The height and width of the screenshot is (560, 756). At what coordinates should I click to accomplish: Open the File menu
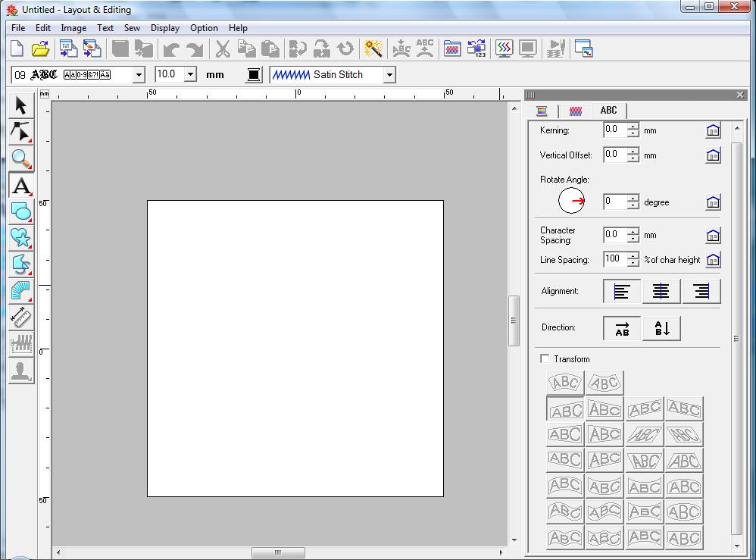(18, 28)
